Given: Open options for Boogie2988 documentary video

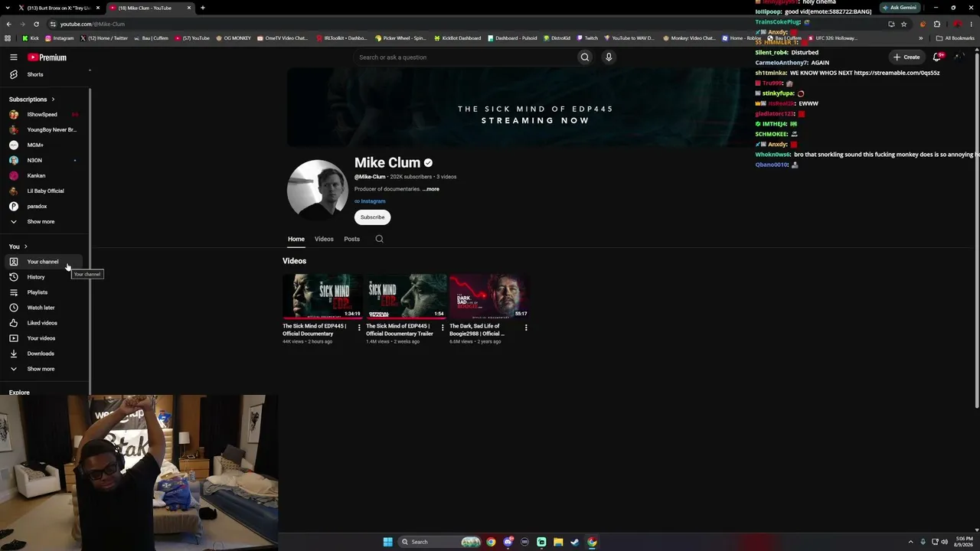Looking at the screenshot, I should click(526, 328).
